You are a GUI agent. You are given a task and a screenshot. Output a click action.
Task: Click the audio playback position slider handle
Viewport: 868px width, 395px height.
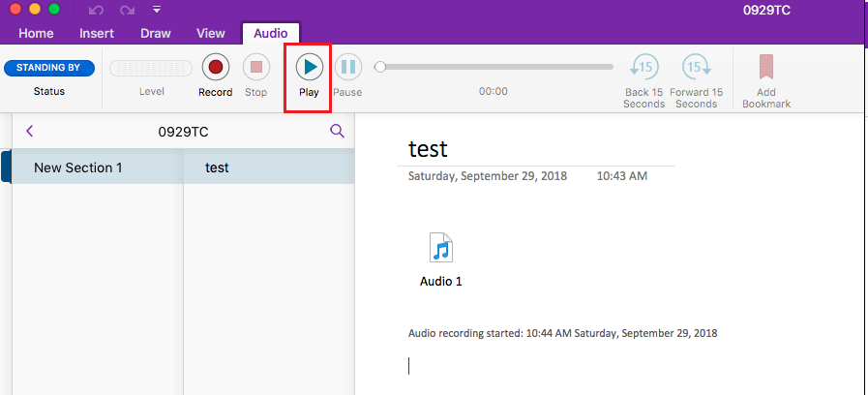(x=379, y=67)
